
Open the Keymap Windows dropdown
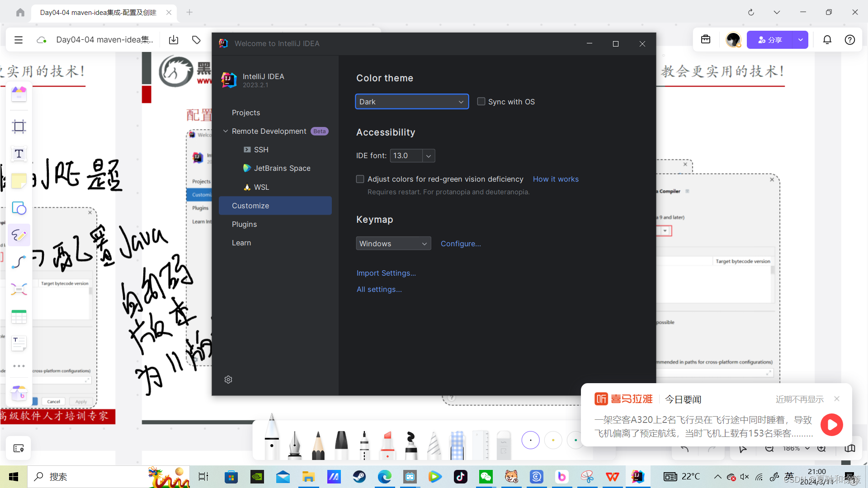pos(393,244)
